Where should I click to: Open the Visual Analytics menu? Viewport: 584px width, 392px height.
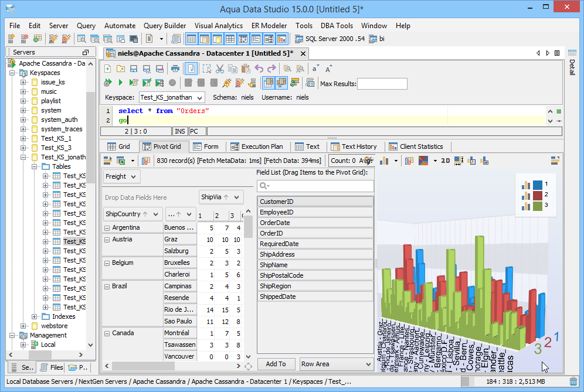pos(219,26)
